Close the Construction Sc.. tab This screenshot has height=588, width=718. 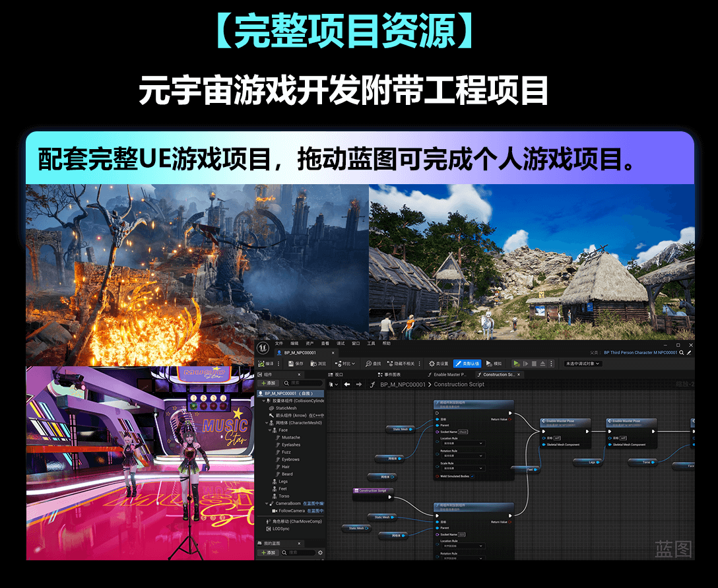pyautogui.click(x=518, y=375)
